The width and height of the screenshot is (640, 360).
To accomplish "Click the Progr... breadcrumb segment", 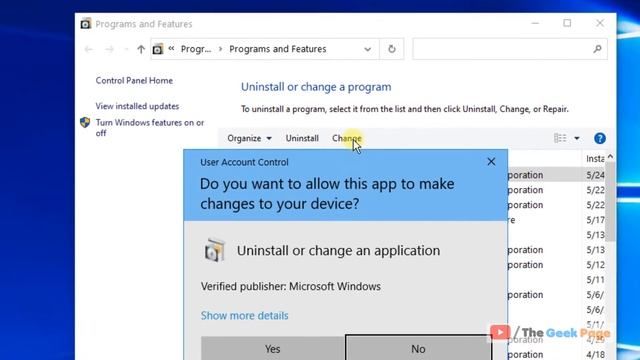I will (196, 49).
